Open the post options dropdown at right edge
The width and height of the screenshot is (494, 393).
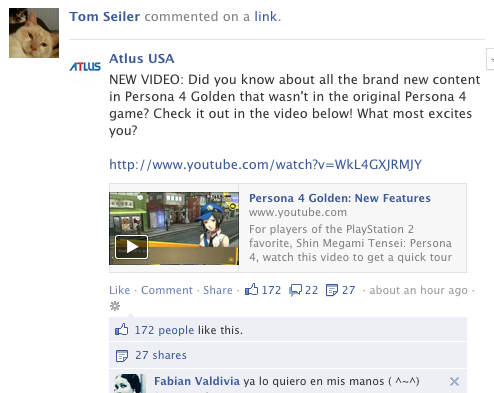[490, 59]
